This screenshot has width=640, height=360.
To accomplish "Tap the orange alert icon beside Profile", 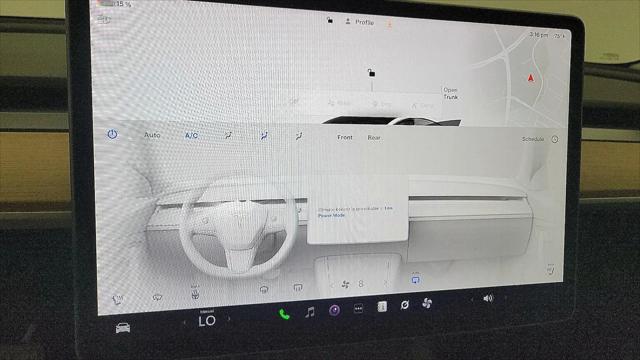I will pyautogui.click(x=389, y=24).
